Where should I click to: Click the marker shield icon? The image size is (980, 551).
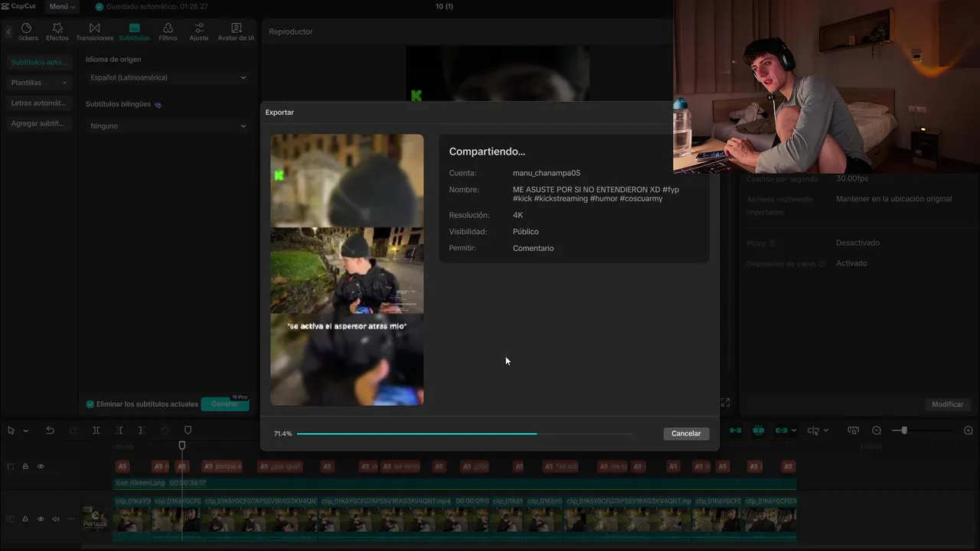188,431
